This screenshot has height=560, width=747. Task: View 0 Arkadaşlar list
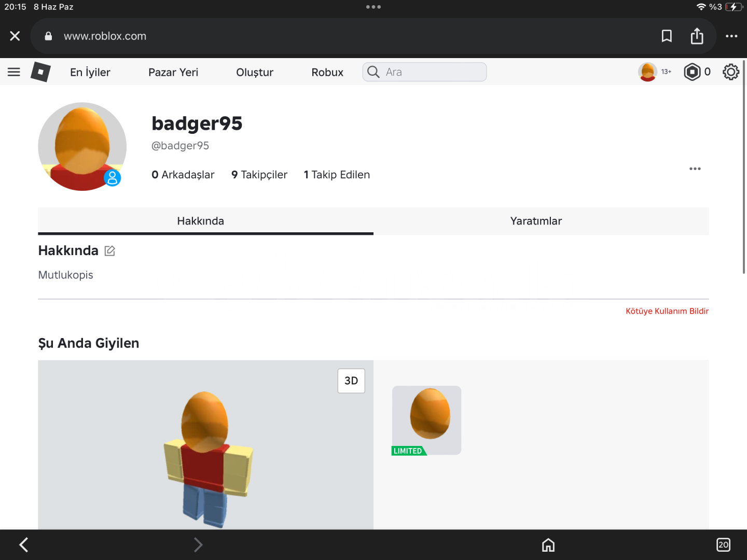pyautogui.click(x=183, y=175)
